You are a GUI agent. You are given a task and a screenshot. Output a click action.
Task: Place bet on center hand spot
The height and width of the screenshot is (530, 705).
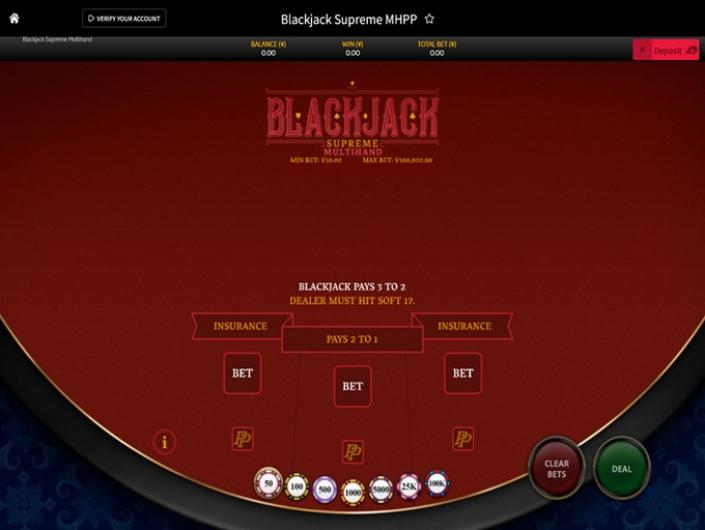point(352,387)
